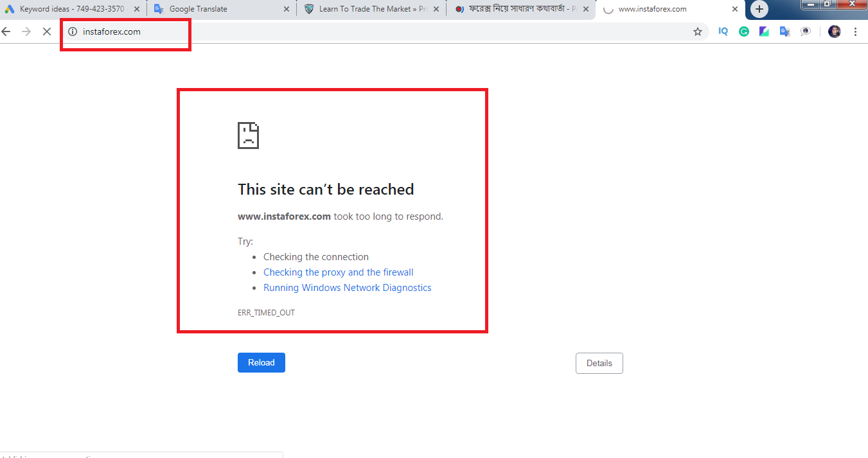Screen dimensions: 868x458
Task: Click the chat bubble extension icon
Action: point(806,31)
